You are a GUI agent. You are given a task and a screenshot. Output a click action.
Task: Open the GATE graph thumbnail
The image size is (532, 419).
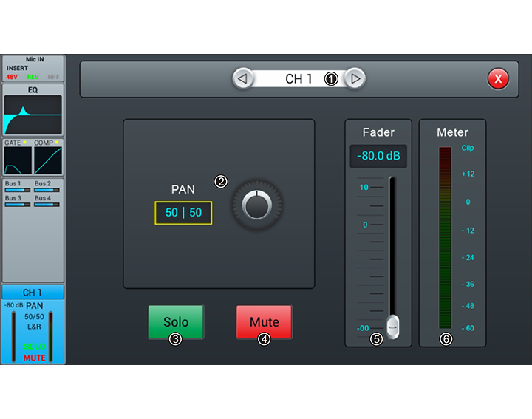(18, 160)
